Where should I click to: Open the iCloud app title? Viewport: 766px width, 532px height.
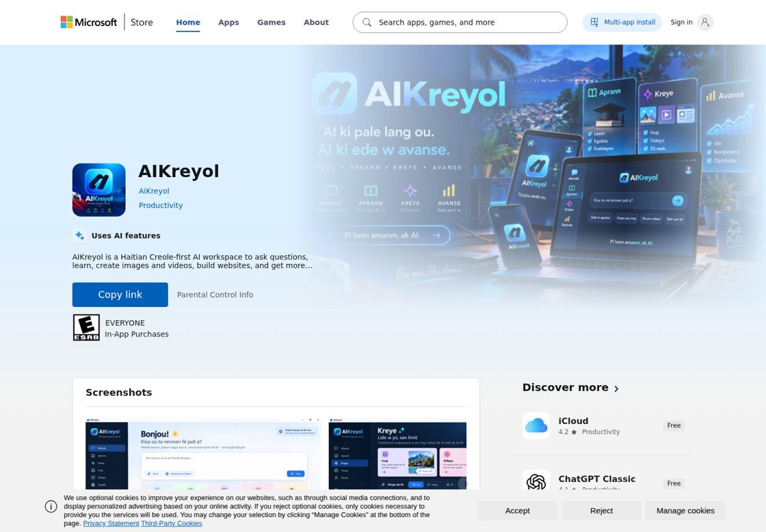pos(573,421)
